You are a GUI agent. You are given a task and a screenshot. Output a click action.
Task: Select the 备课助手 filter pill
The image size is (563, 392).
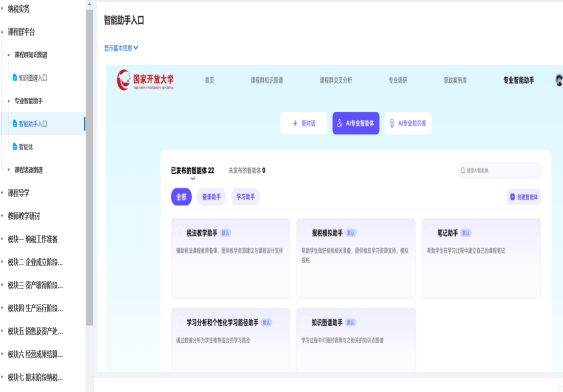211,197
